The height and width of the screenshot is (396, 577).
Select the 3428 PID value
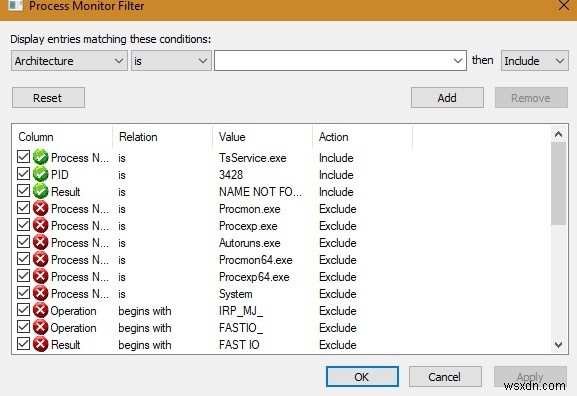point(231,175)
